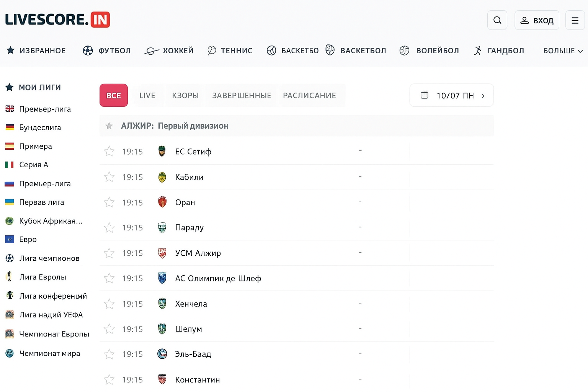Favorite the Константин match with the star
This screenshot has height=392, width=588.
pos(109,379)
